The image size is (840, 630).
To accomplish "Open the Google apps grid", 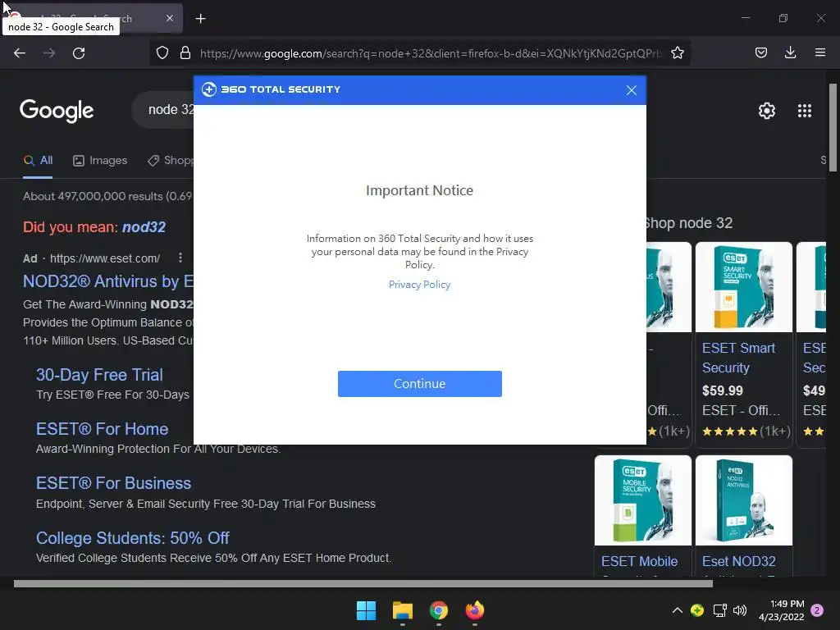I will pyautogui.click(x=804, y=111).
